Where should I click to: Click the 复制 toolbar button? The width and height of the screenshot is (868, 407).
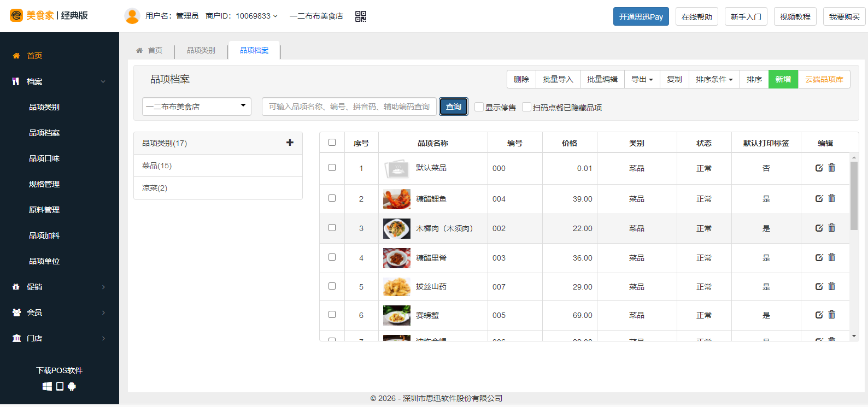click(675, 79)
